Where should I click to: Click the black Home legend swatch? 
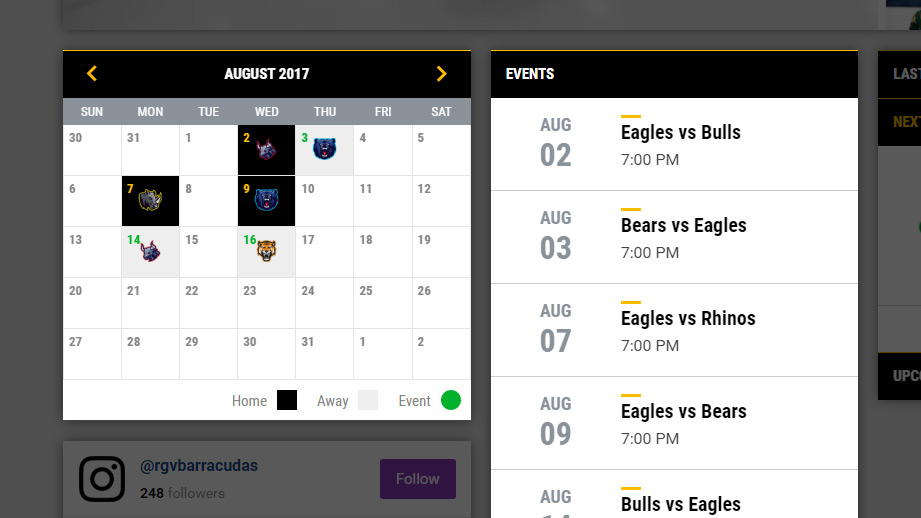(x=287, y=400)
